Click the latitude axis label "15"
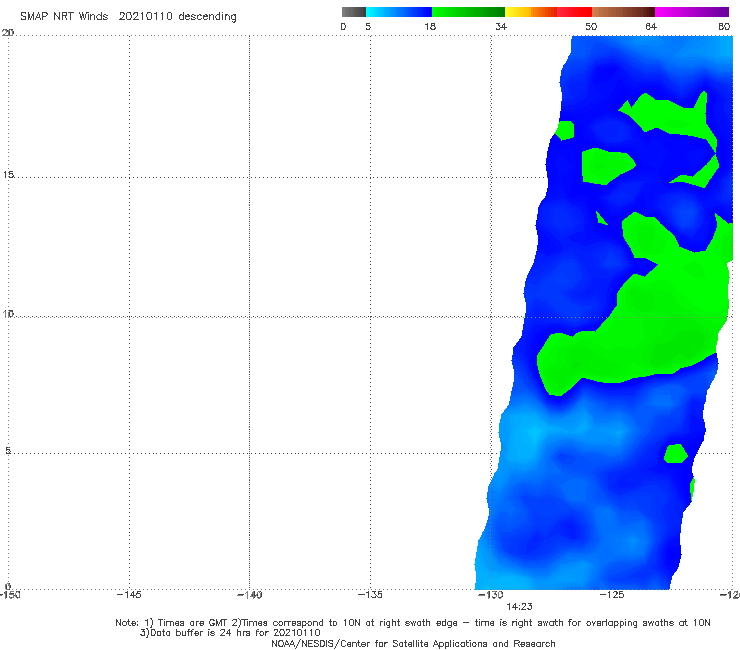This screenshot has height=650, width=740. [x=8, y=175]
